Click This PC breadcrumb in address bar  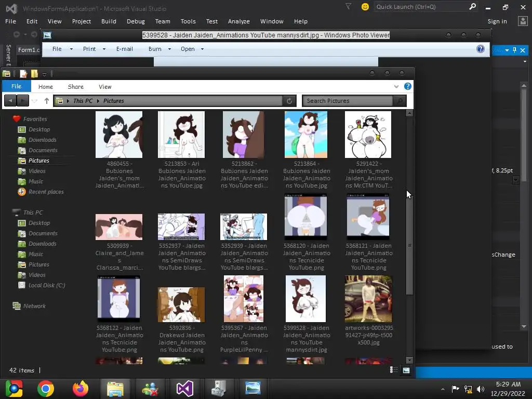pos(83,101)
